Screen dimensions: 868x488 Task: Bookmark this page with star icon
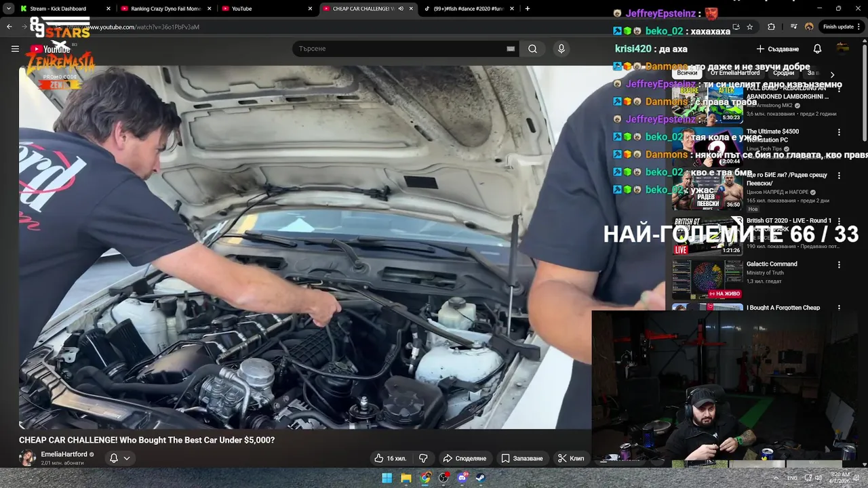point(749,27)
